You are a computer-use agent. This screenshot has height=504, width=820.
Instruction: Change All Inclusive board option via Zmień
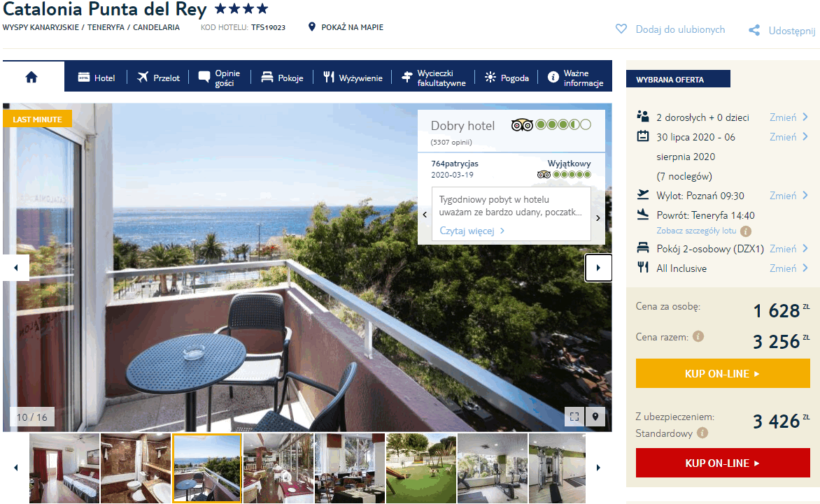point(789,268)
